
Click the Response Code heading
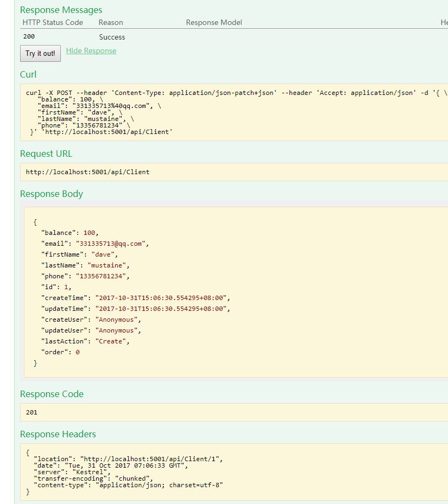52,394
